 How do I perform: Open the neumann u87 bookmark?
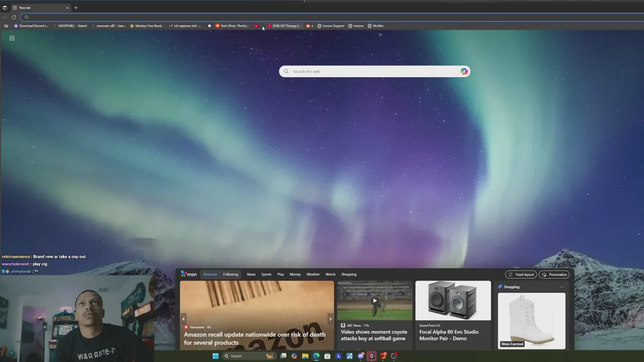point(109,26)
